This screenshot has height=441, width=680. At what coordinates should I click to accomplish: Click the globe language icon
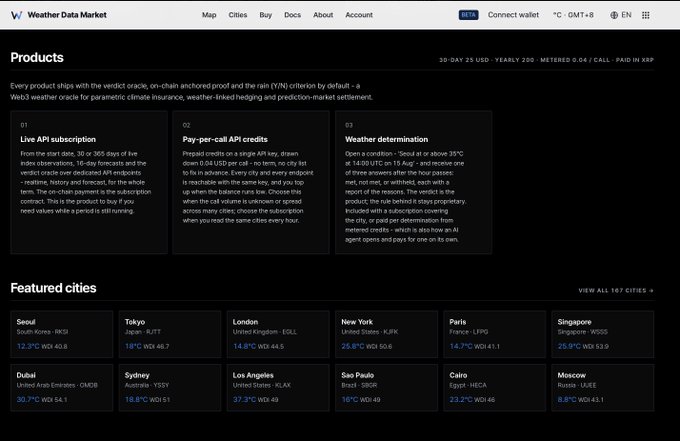(614, 15)
